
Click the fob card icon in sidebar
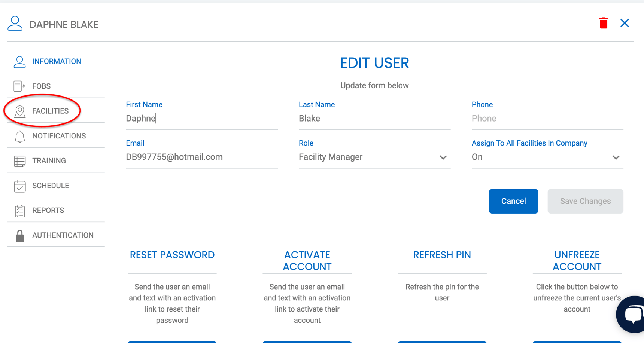click(19, 86)
